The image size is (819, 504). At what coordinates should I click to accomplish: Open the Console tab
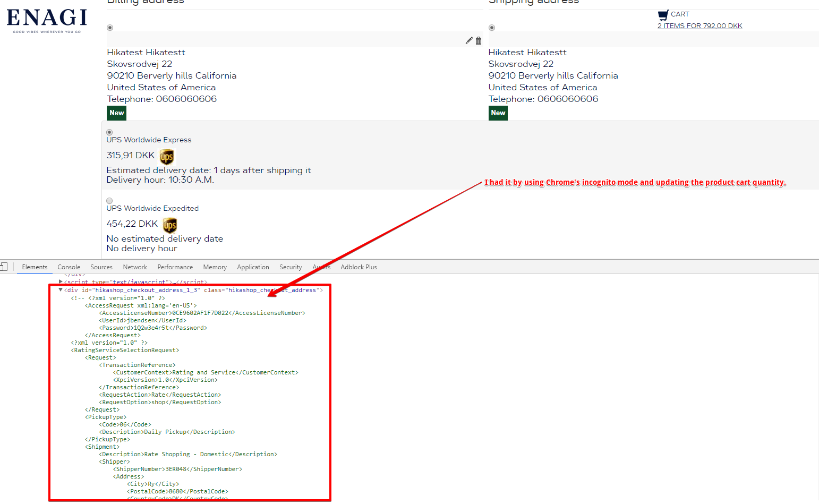point(69,267)
